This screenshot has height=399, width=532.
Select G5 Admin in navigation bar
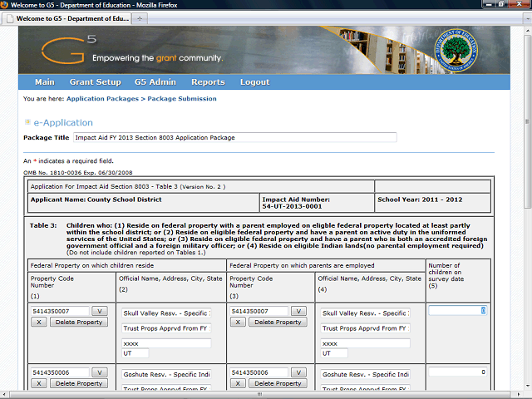155,82
